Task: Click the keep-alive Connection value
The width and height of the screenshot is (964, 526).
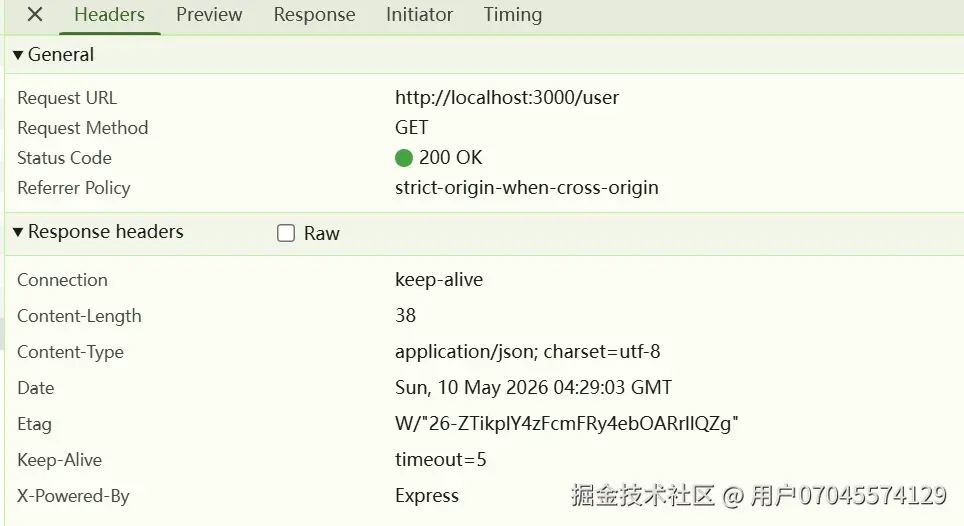Action: coord(439,280)
